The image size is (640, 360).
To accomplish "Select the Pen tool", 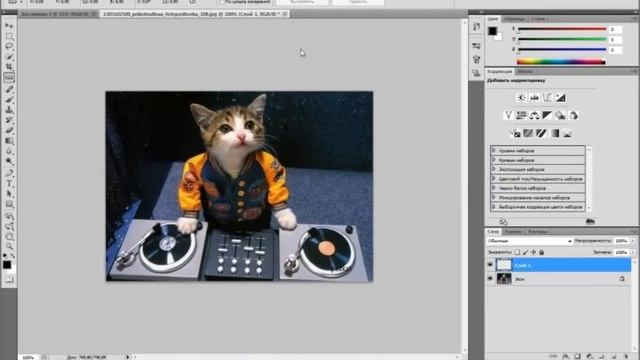I will point(9,173).
